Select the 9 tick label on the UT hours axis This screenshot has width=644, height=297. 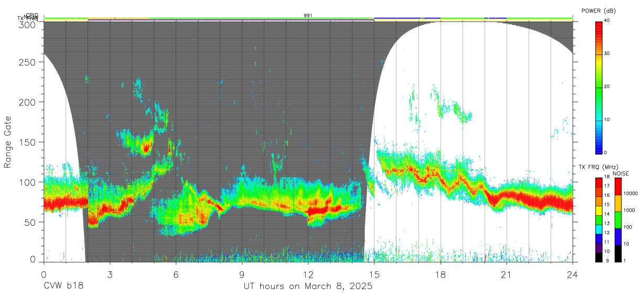242,274
